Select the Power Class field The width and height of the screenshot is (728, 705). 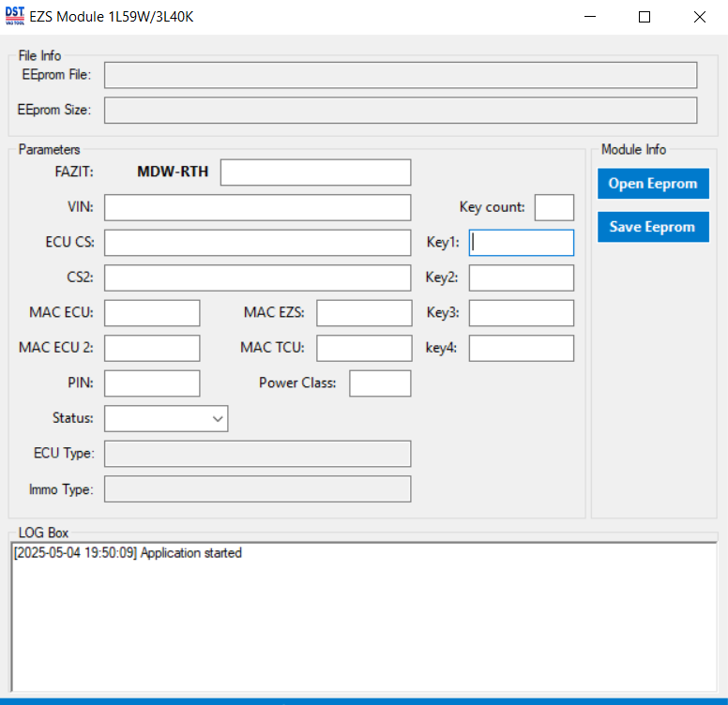point(380,383)
